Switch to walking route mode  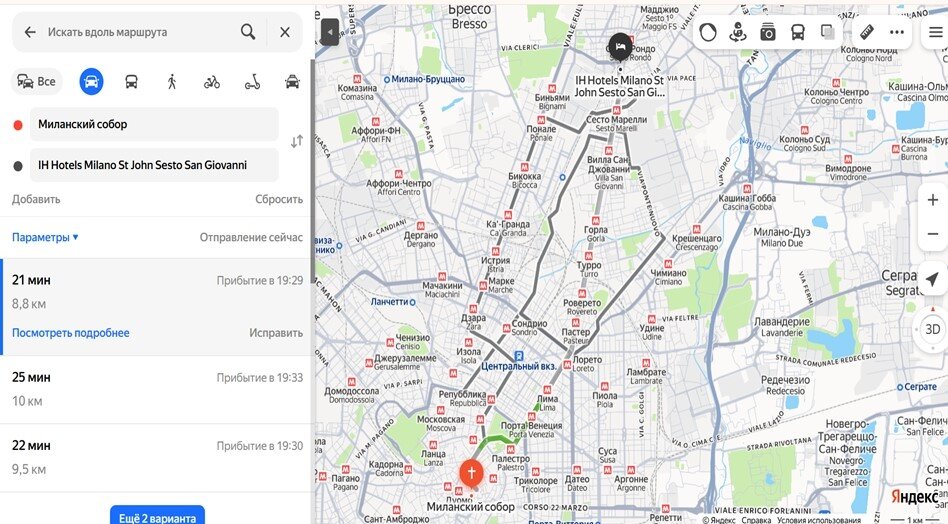(x=172, y=82)
